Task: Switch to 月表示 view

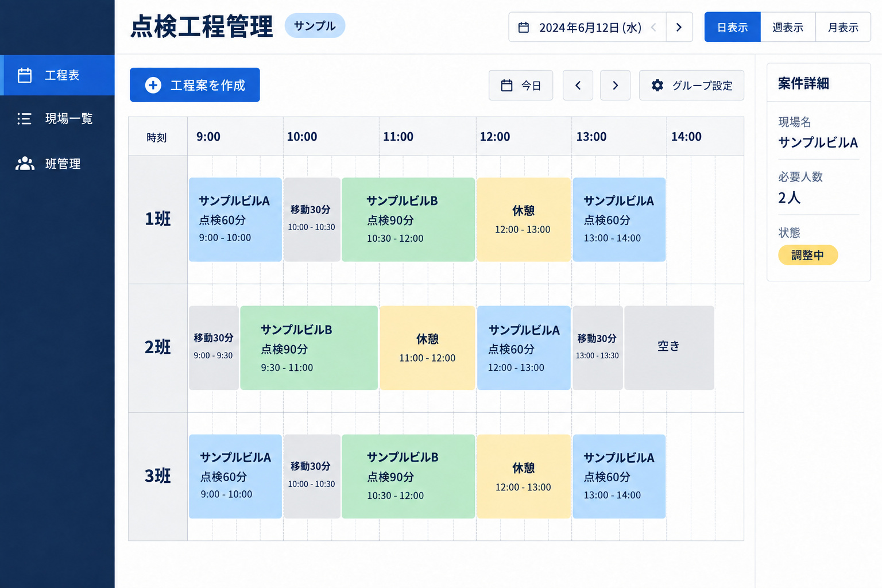Action: coord(843,27)
